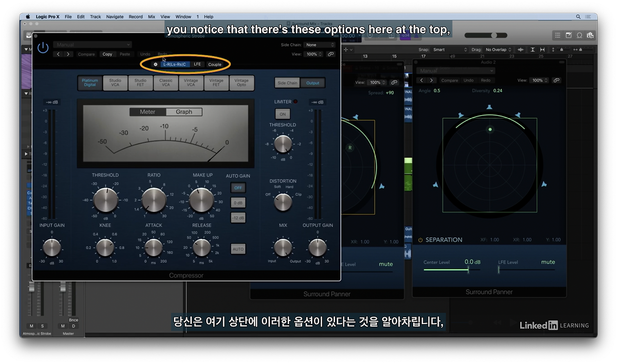
Task: Select the Studio VCA compressor model
Action: tap(115, 83)
